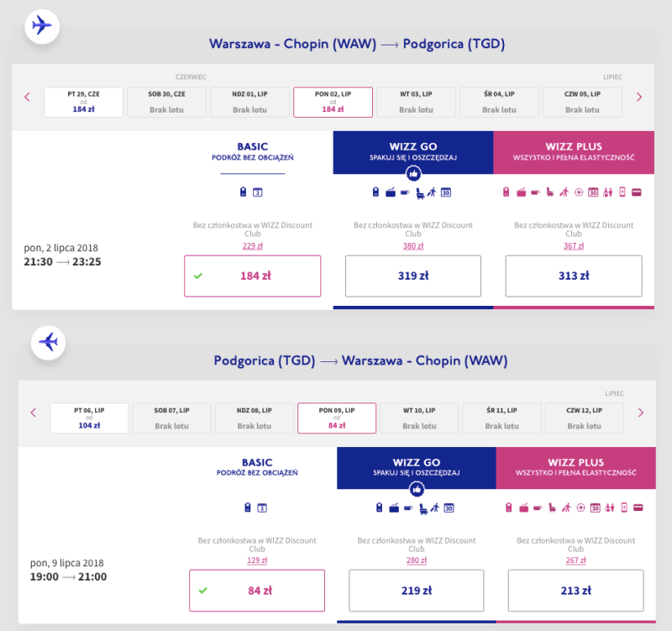672x631 pixels.
Task: Select return date PT 06, LIP
Action: point(89,418)
